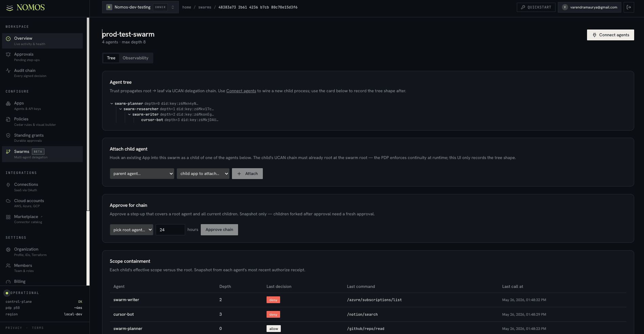Click the Quickstart key icon
Screen dimensions: 644x334
point(523,7)
